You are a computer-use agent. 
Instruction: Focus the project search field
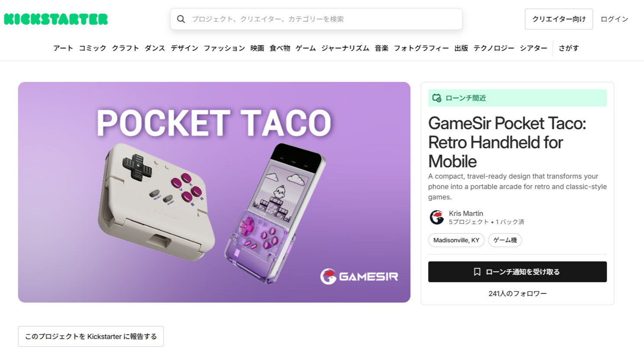pos(316,19)
